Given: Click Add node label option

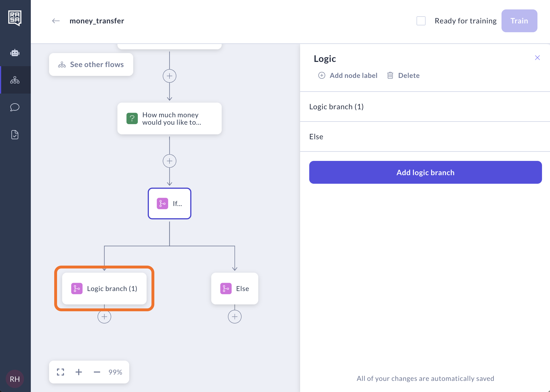Looking at the screenshot, I should click(348, 76).
